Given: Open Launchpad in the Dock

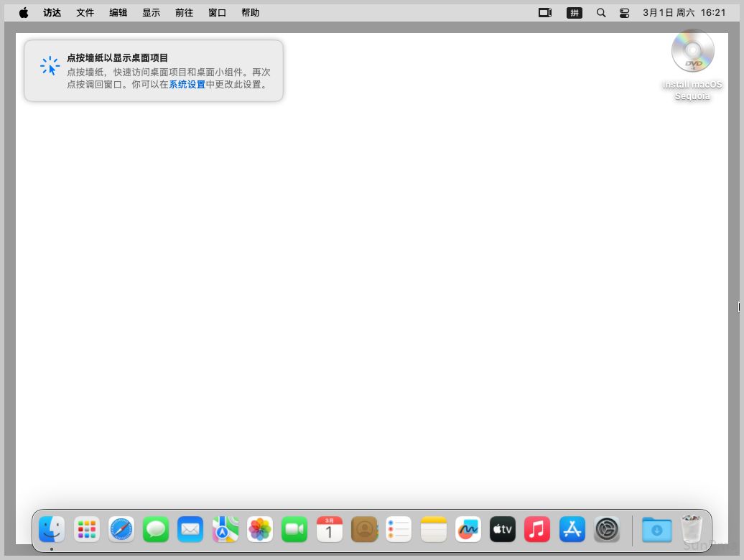Looking at the screenshot, I should coord(87,530).
